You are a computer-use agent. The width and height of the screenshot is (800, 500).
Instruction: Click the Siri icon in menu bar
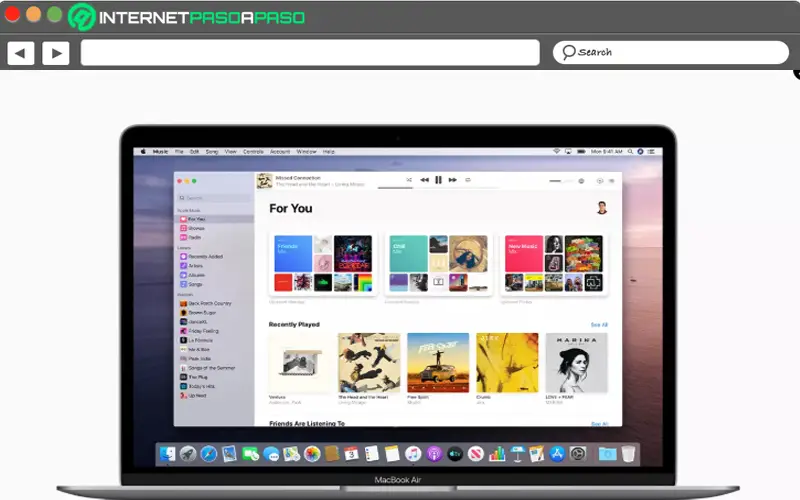pos(640,152)
